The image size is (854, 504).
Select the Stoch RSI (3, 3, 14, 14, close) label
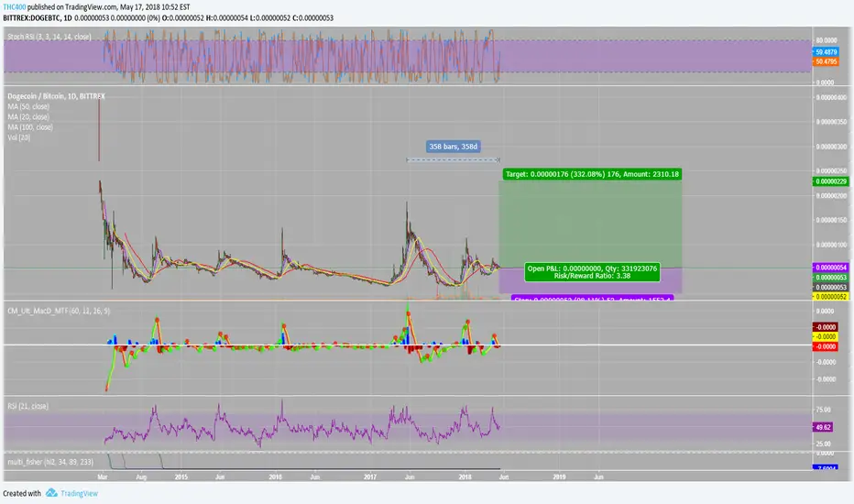click(x=49, y=37)
